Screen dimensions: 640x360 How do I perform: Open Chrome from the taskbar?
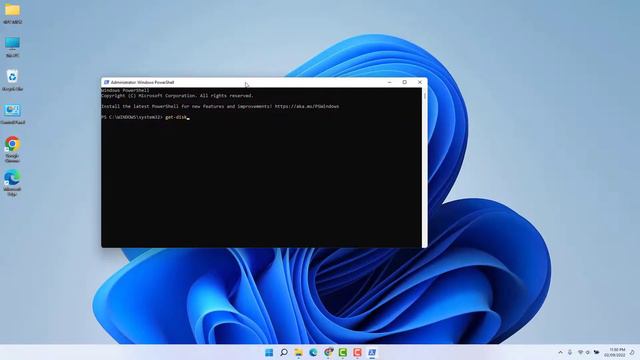coord(328,352)
